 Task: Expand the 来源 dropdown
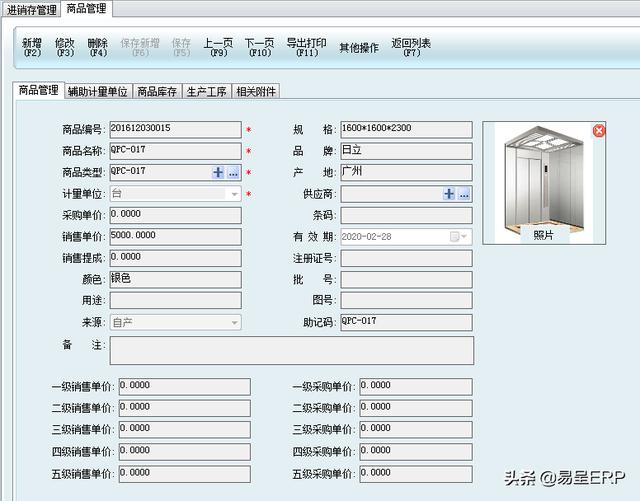[235, 323]
